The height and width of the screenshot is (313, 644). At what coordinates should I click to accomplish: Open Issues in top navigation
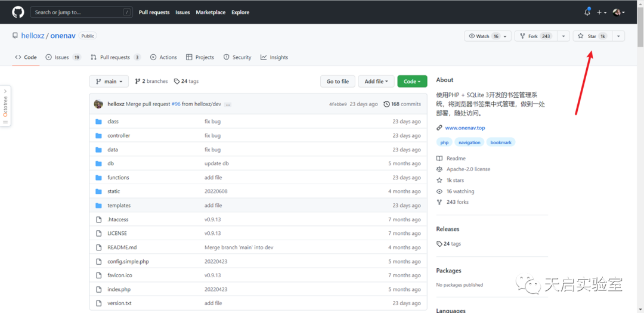(182, 13)
